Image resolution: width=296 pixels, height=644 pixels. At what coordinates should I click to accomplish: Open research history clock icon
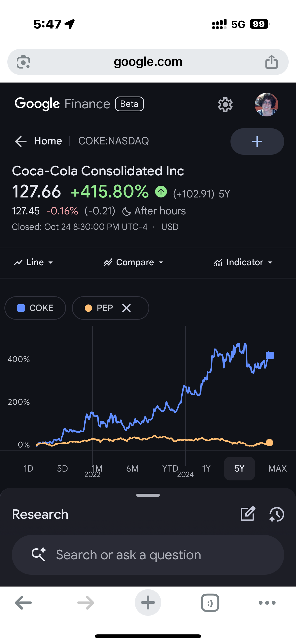click(x=276, y=515)
